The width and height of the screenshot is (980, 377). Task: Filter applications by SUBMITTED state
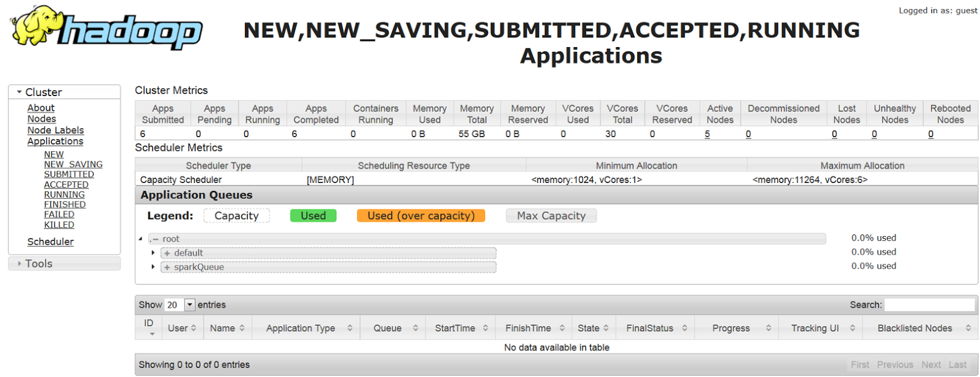pyautogui.click(x=69, y=174)
